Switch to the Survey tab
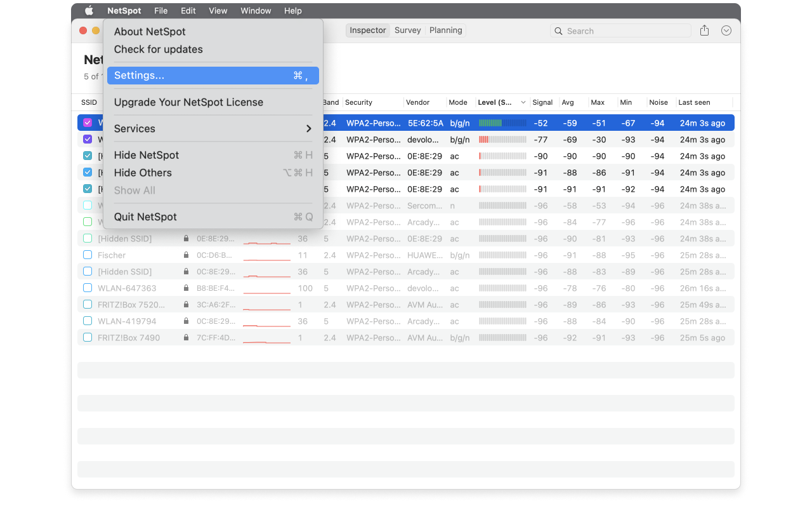 pos(408,30)
